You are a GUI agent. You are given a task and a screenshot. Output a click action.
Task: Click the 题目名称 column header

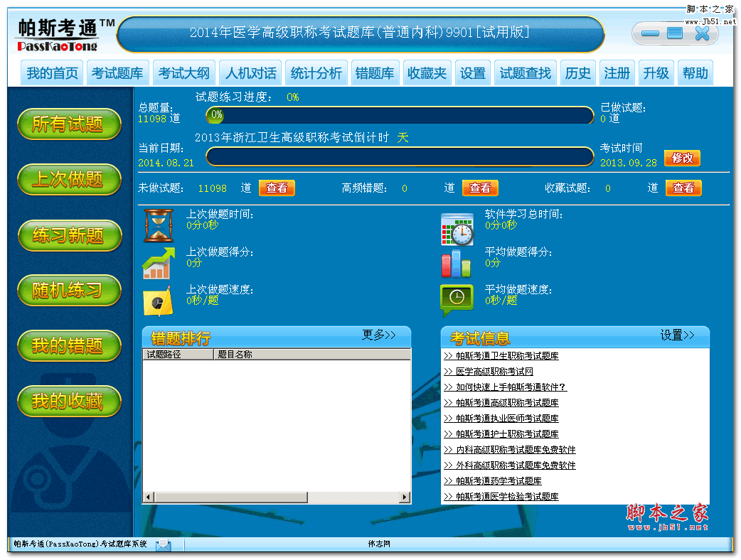312,355
